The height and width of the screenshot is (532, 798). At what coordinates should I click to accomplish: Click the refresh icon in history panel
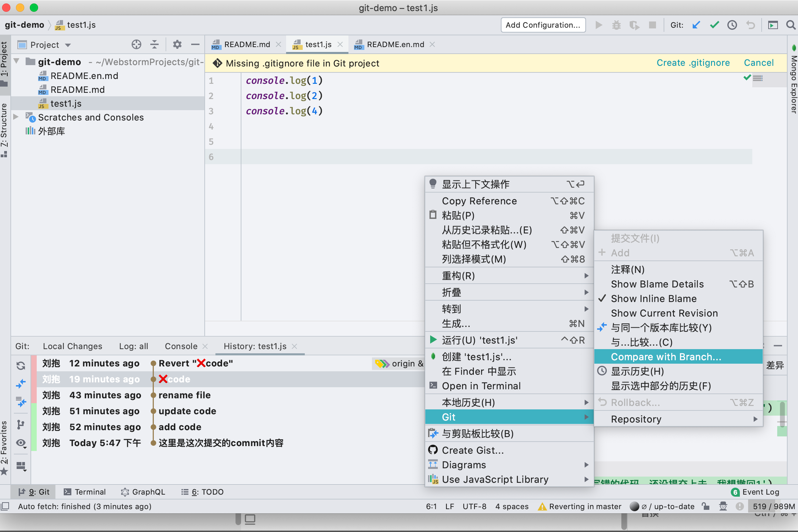(x=21, y=365)
